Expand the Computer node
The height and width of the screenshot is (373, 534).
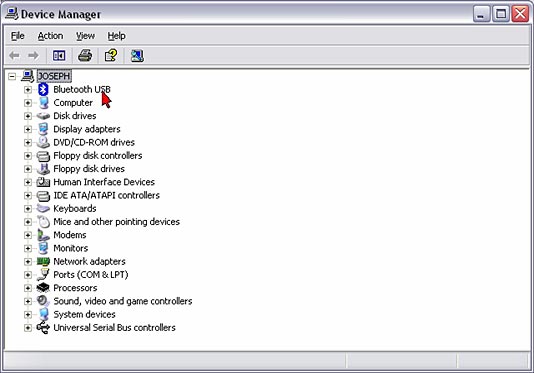[x=28, y=103]
